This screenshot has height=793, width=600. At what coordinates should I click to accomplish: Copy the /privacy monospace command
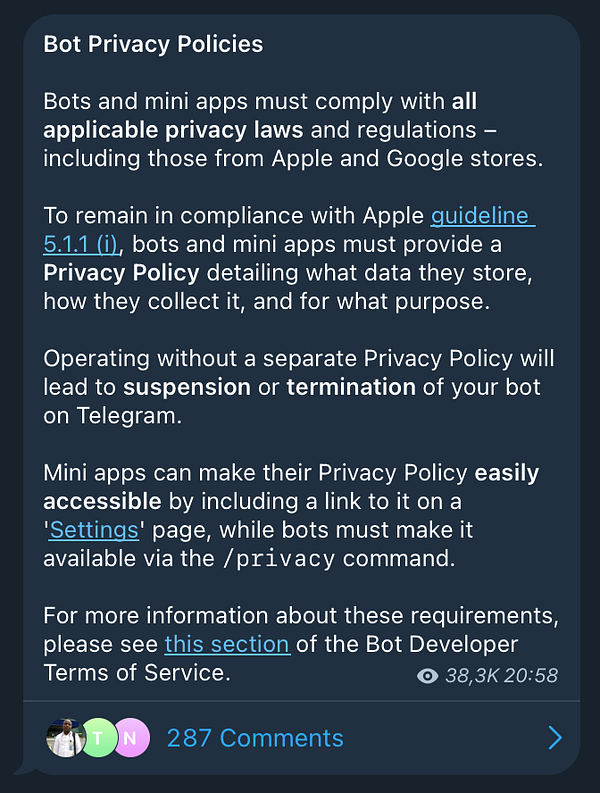[x=279, y=559]
